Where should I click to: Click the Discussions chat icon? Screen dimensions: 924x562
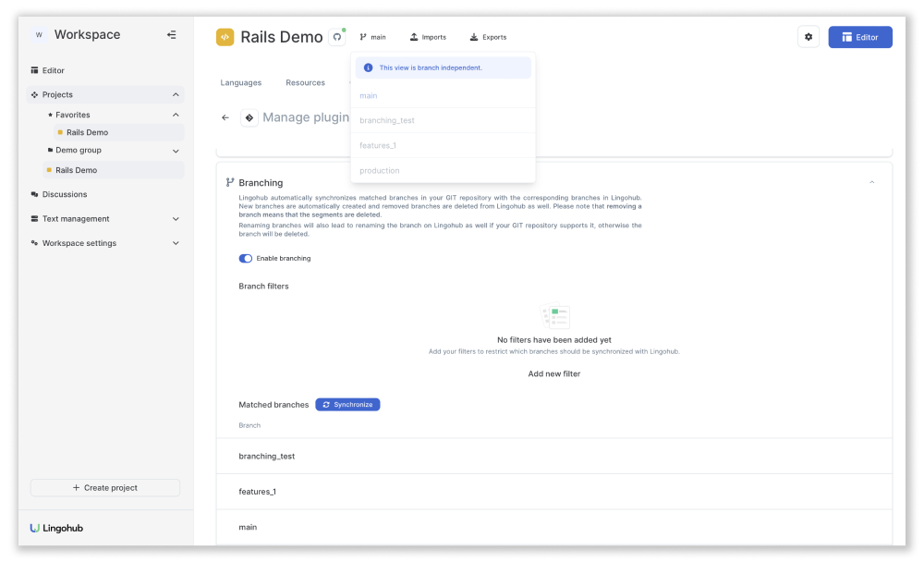point(34,194)
